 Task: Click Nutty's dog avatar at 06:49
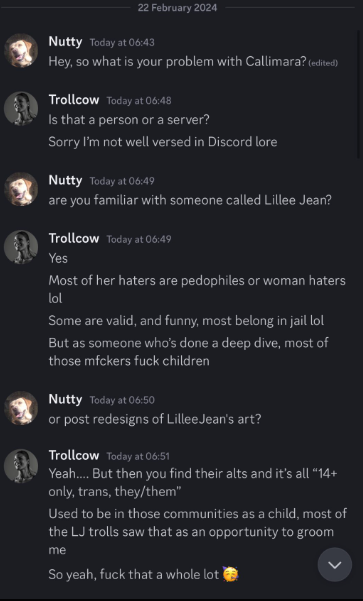pyautogui.click(x=21, y=189)
